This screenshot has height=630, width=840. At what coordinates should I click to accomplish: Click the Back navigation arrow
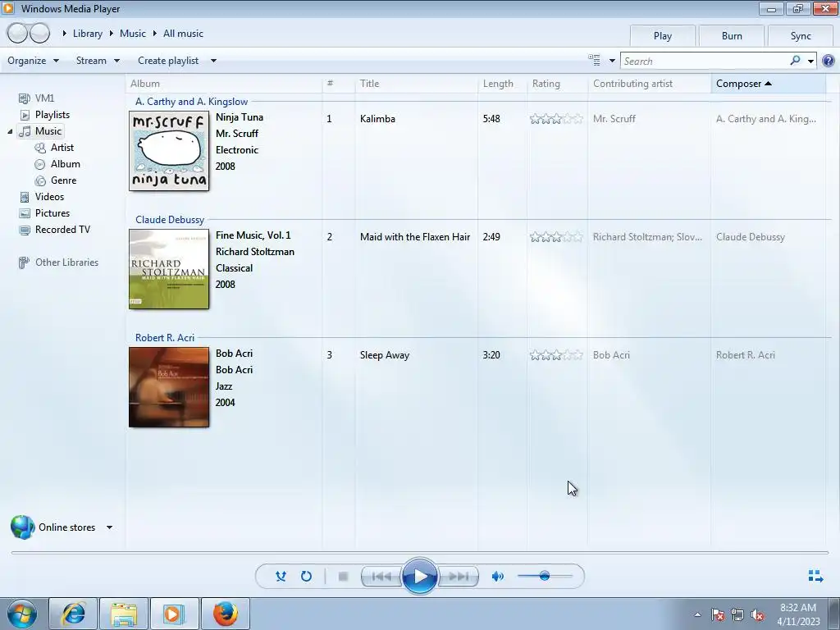click(x=17, y=33)
